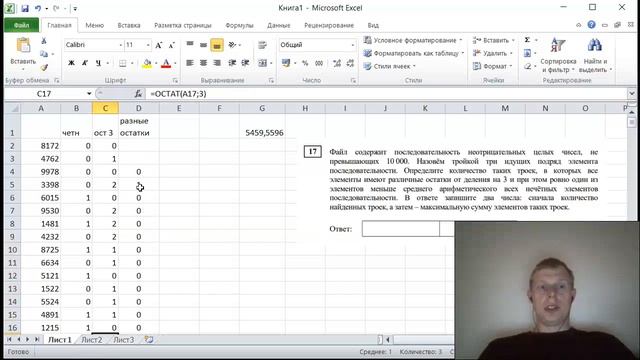This screenshot has width=640, height=360.
Task: Switch to the Разметка страницы tab
Action: tap(183, 25)
